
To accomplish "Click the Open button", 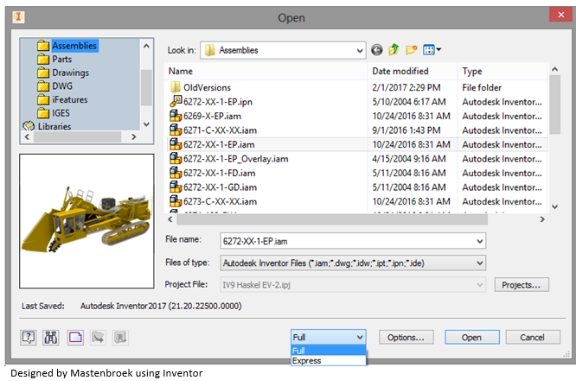I will point(472,337).
